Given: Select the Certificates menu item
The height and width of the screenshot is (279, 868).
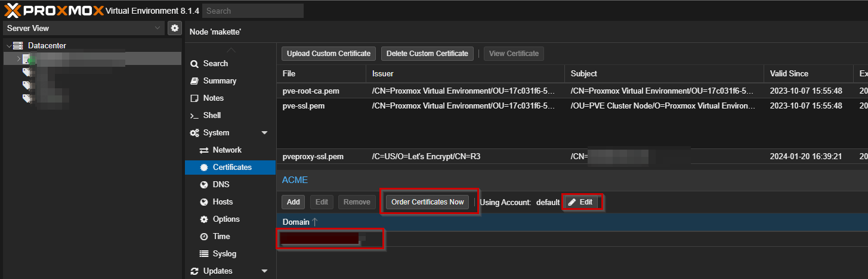Looking at the screenshot, I should pyautogui.click(x=230, y=167).
